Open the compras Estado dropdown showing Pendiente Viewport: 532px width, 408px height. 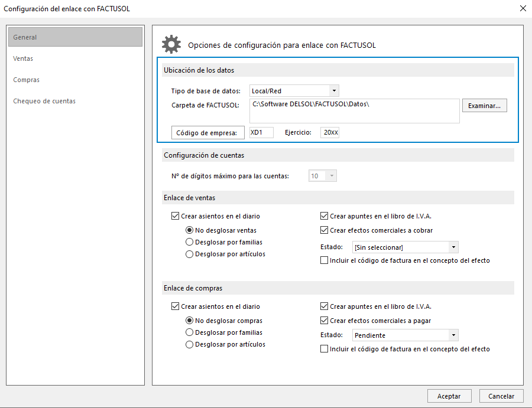point(406,335)
